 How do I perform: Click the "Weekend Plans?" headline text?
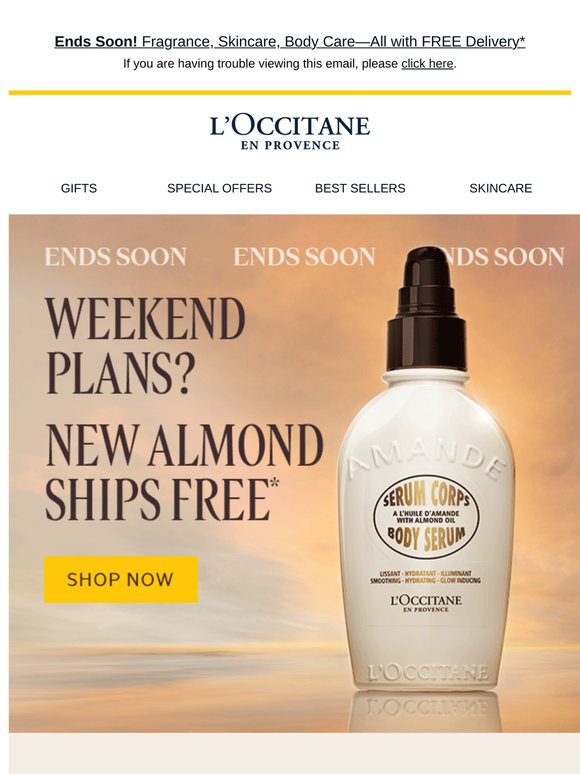[146, 346]
